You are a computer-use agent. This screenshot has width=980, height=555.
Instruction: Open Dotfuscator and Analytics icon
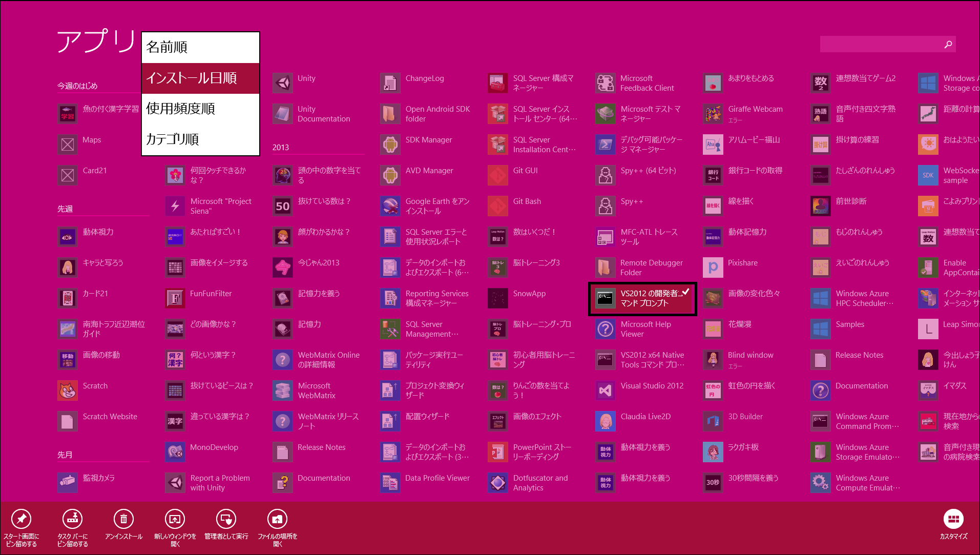click(498, 483)
